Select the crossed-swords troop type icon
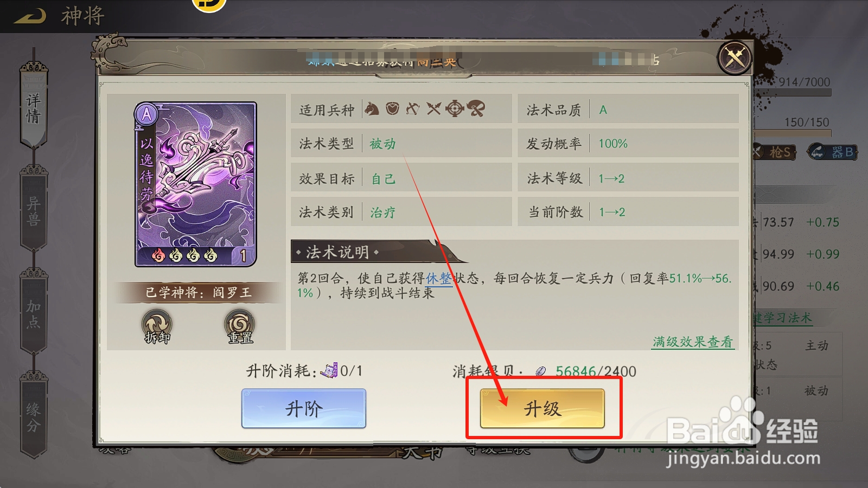868x488 pixels. pyautogui.click(x=433, y=109)
